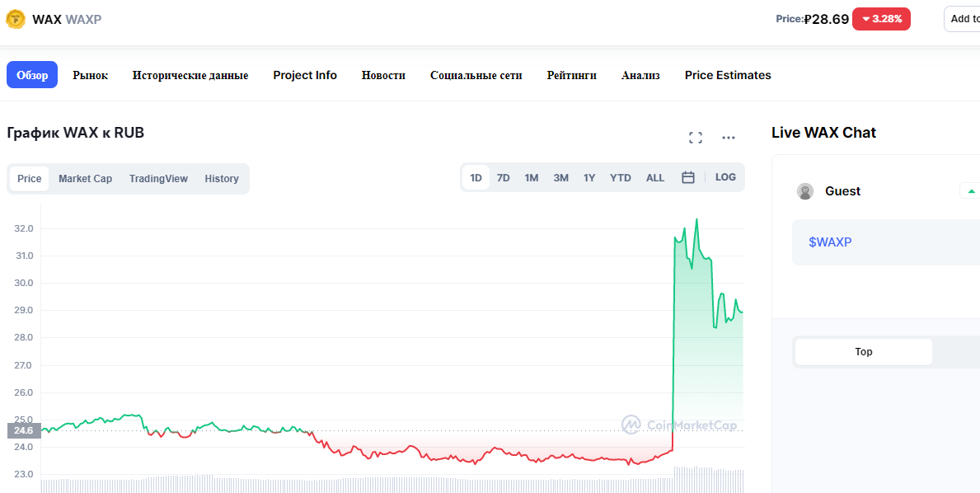
Task: Click the green bullish arrow button
Action: [x=971, y=191]
